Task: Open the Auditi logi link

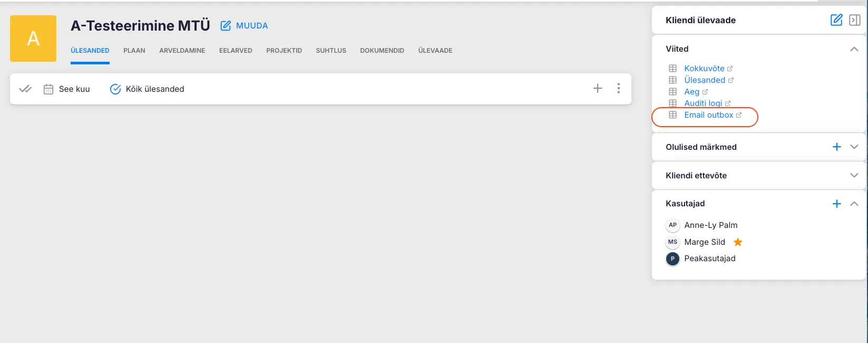Action: (x=703, y=103)
